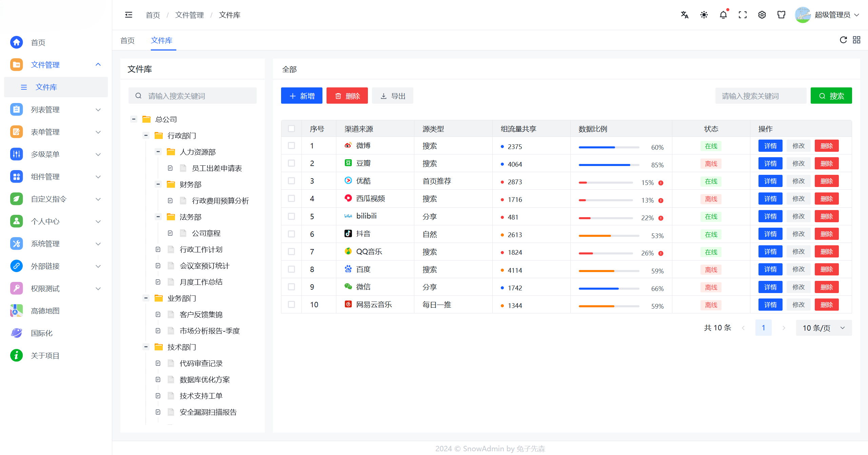This screenshot has width=868, height=455.
Task: Enter fullscreen using the fullscreen icon
Action: 743,15
